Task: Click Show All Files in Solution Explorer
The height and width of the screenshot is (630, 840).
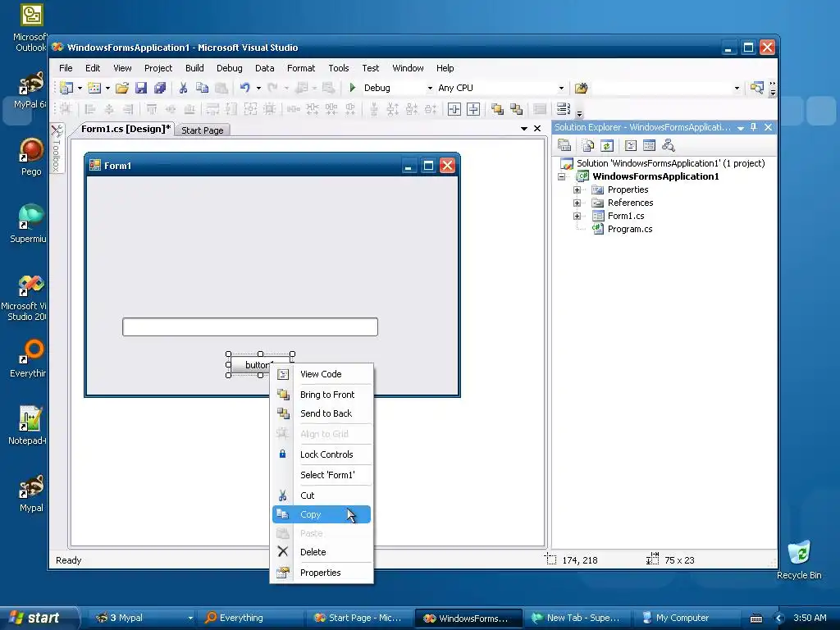Action: pyautogui.click(x=587, y=145)
